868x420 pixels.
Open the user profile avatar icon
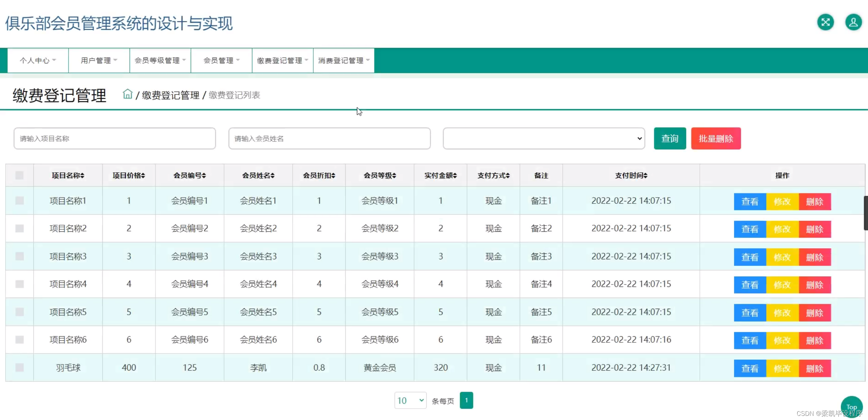click(853, 22)
